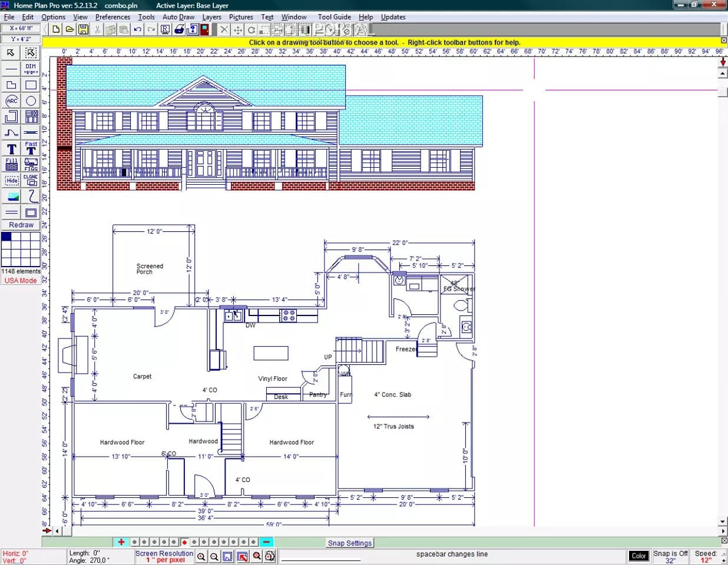Choose the connected walls tool

click(x=11, y=117)
